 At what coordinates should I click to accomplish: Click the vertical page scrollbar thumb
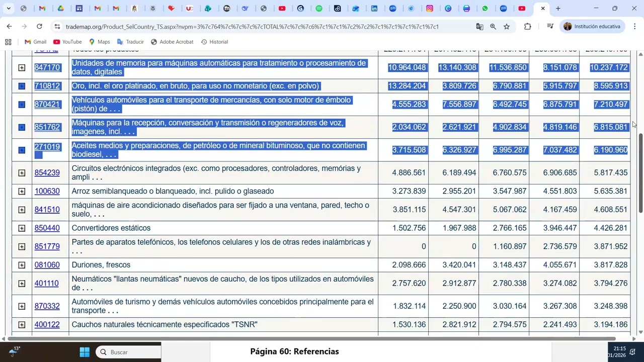(x=640, y=173)
